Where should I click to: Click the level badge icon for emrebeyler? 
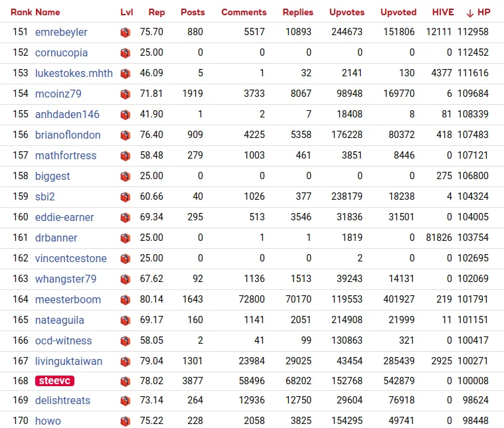click(x=126, y=33)
